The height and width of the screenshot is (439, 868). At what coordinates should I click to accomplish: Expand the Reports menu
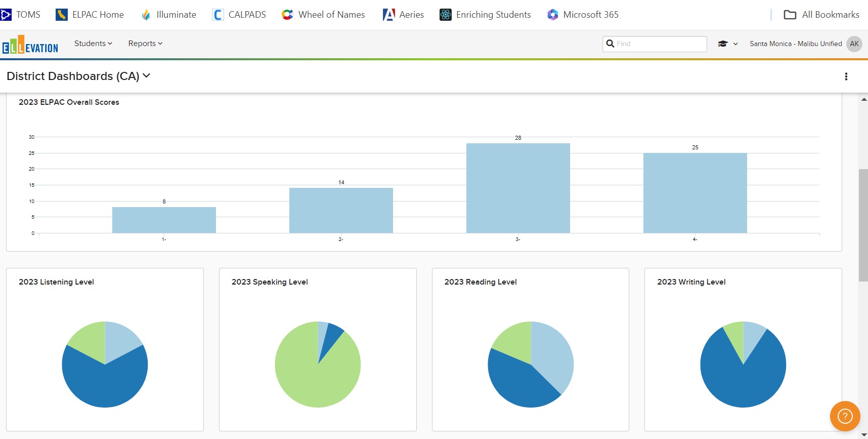tap(145, 44)
